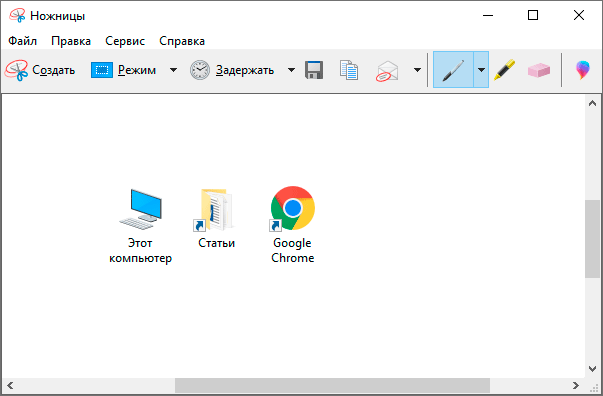Image resolution: width=603 pixels, height=396 pixels.
Task: Open Paint 3D with the colorful icon
Action: coord(583,70)
